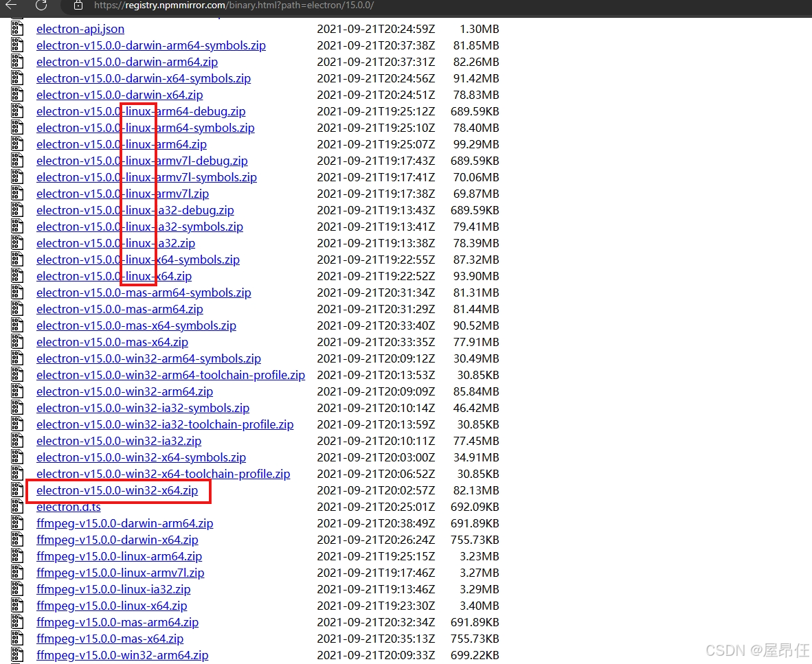Click file icon beside electron-v15.0.0-linux-ia32.zip
The image size is (812, 664).
click(17, 242)
